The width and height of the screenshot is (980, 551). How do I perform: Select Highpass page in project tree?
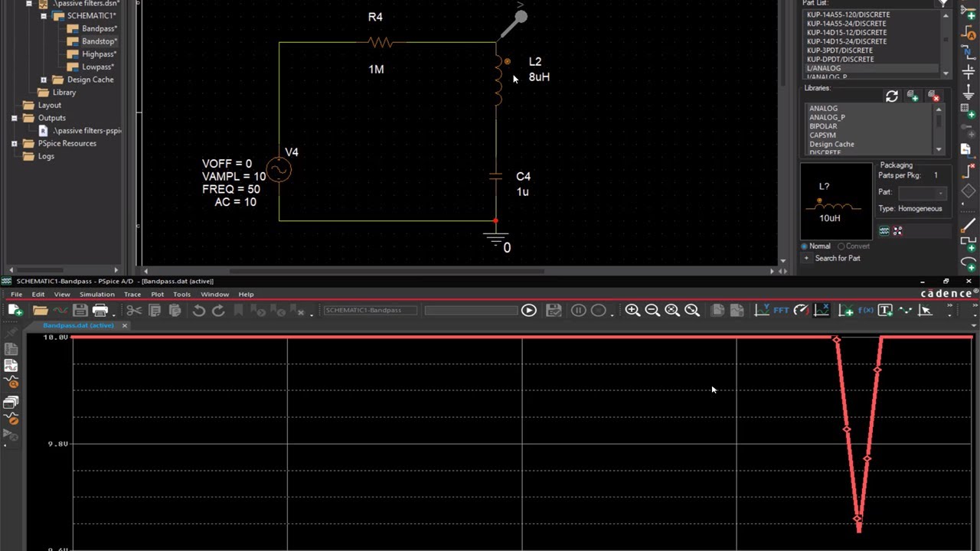[x=100, y=54]
